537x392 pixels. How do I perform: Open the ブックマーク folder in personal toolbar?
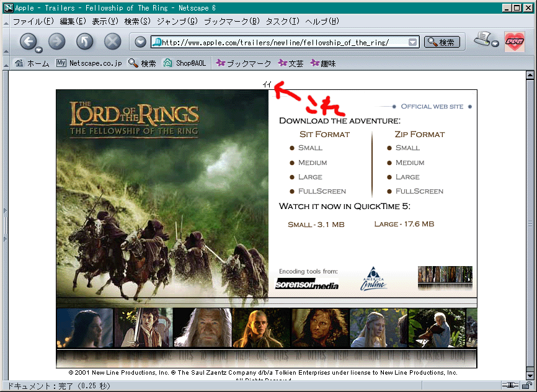244,63
